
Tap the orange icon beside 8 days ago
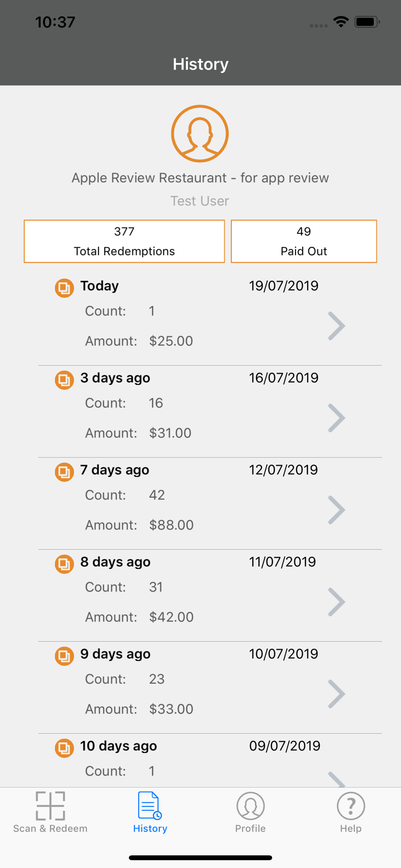click(x=64, y=564)
